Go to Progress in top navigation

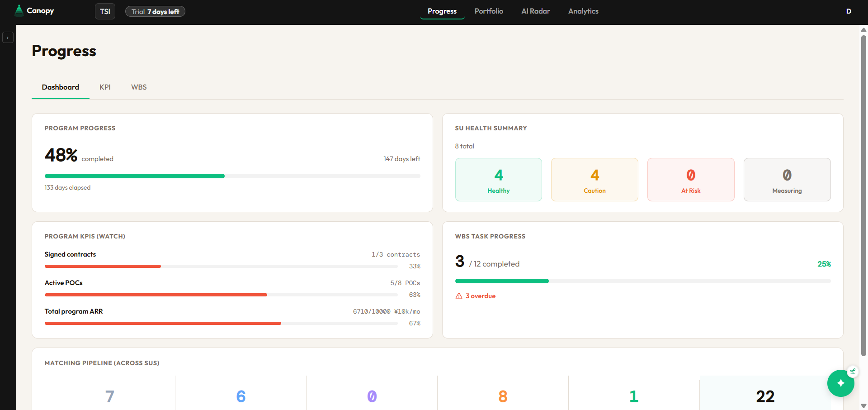tap(442, 11)
